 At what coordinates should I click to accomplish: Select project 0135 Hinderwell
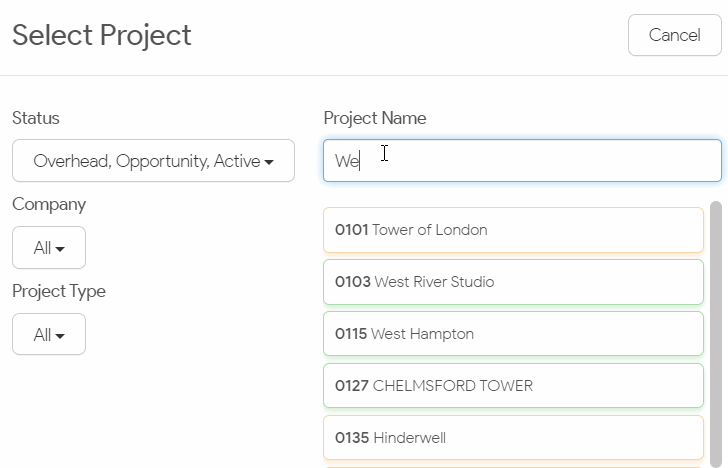point(514,438)
